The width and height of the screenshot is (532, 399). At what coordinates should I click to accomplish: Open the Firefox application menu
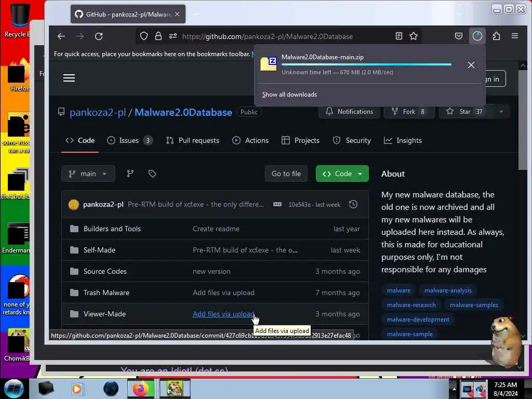tap(515, 36)
